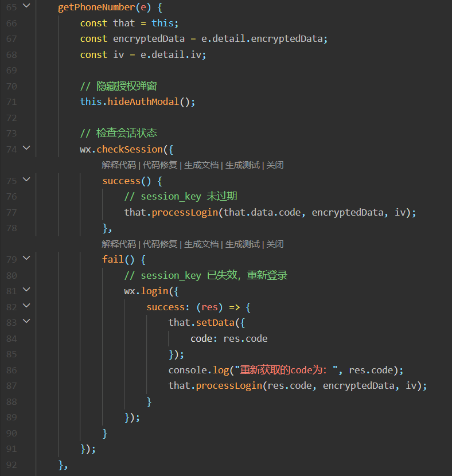Viewport: 452px width, 476px height.
Task: Fold the success arrow function at line 82
Action: pos(26,306)
